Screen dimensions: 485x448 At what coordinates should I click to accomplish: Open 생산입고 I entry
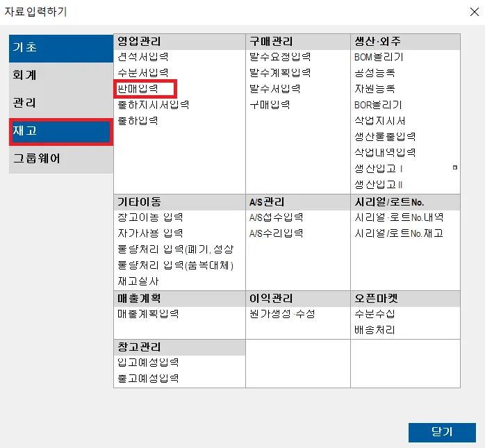pyautogui.click(x=378, y=169)
